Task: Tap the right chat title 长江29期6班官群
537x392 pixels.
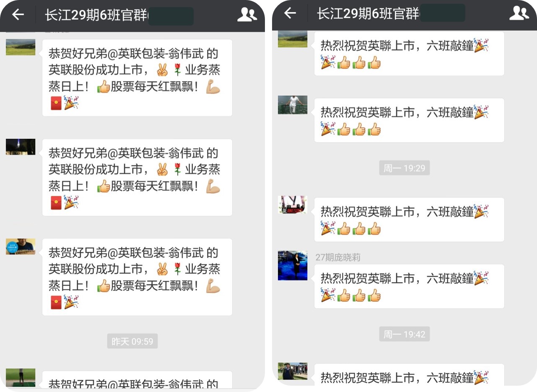Action: (368, 13)
